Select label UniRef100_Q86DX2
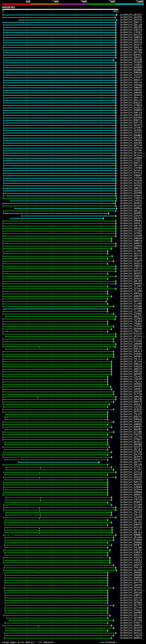This screenshot has width=146, height=644. [131, 638]
